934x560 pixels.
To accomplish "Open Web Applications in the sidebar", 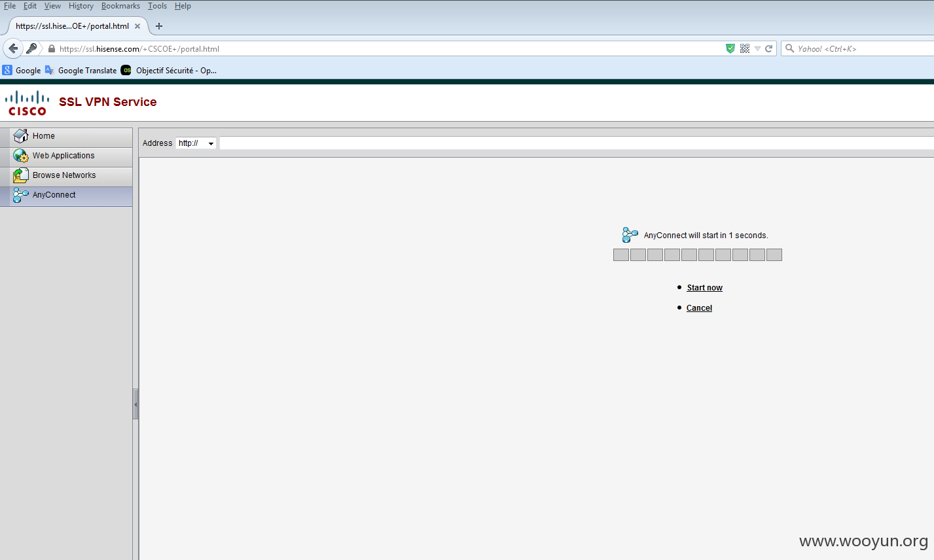I will click(66, 156).
